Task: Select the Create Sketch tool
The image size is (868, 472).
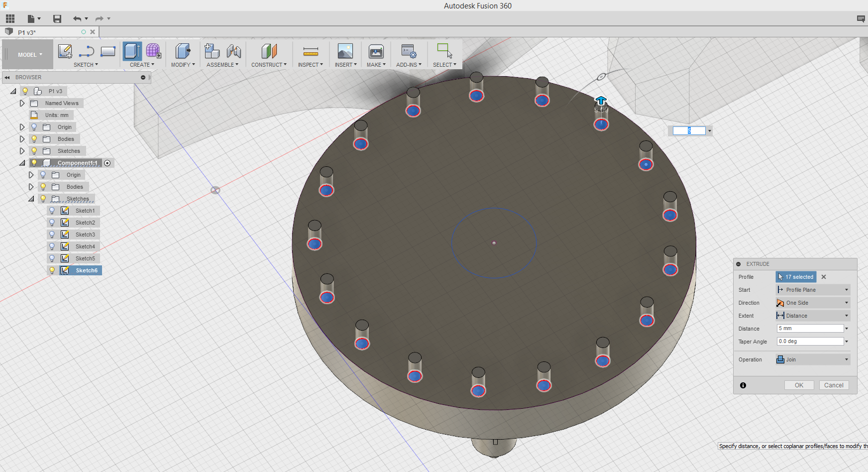Action: [x=65, y=51]
